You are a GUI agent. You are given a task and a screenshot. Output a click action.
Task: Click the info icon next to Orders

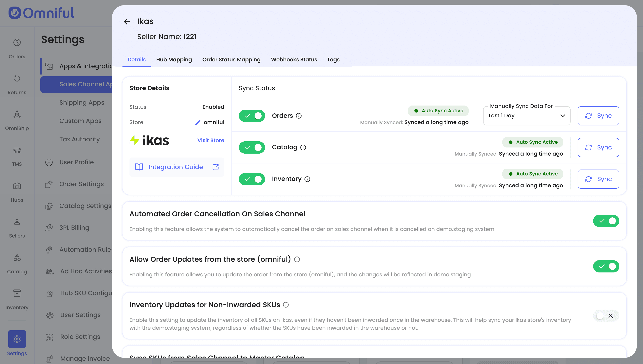[299, 116]
